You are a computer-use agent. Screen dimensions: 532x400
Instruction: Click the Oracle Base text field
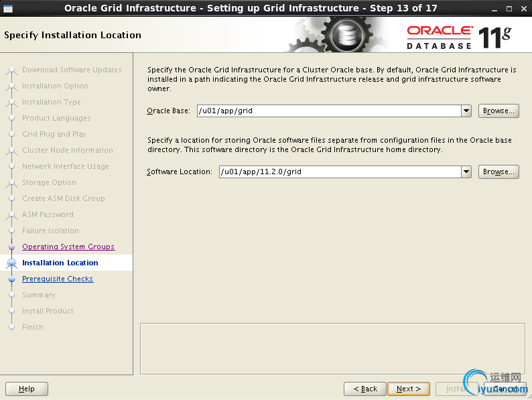(329, 111)
